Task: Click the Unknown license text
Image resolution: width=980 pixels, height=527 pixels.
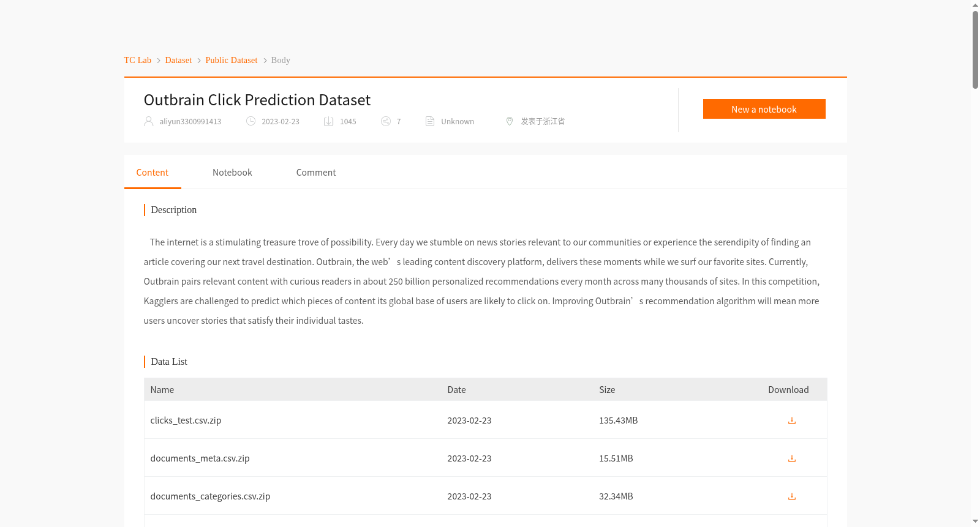Action: (x=458, y=122)
